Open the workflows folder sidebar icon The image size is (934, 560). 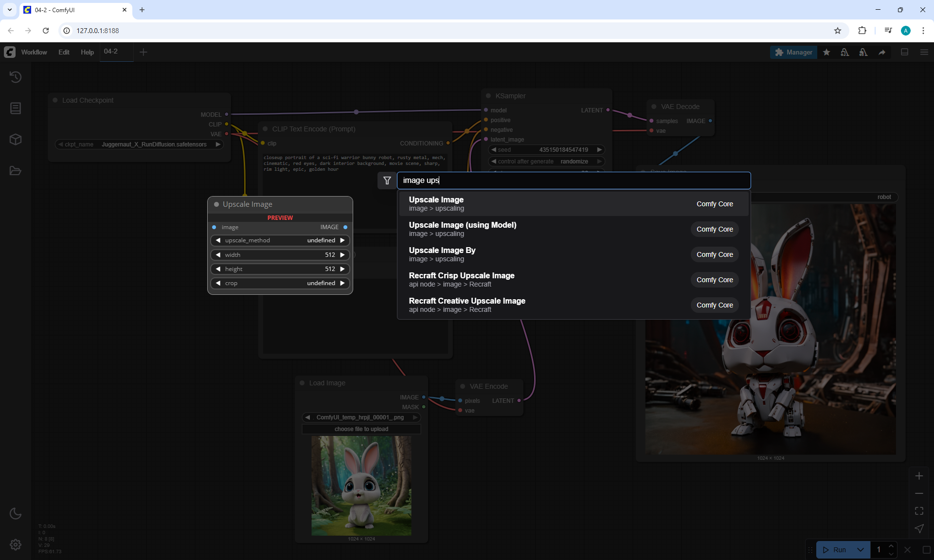[x=16, y=171]
